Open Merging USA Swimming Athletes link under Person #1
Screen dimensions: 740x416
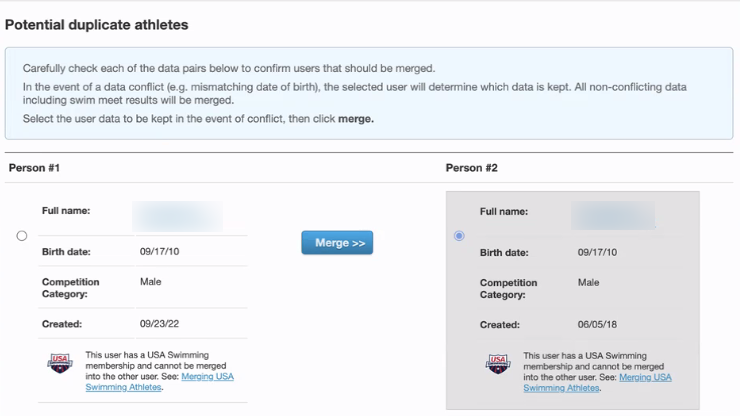tap(160, 382)
